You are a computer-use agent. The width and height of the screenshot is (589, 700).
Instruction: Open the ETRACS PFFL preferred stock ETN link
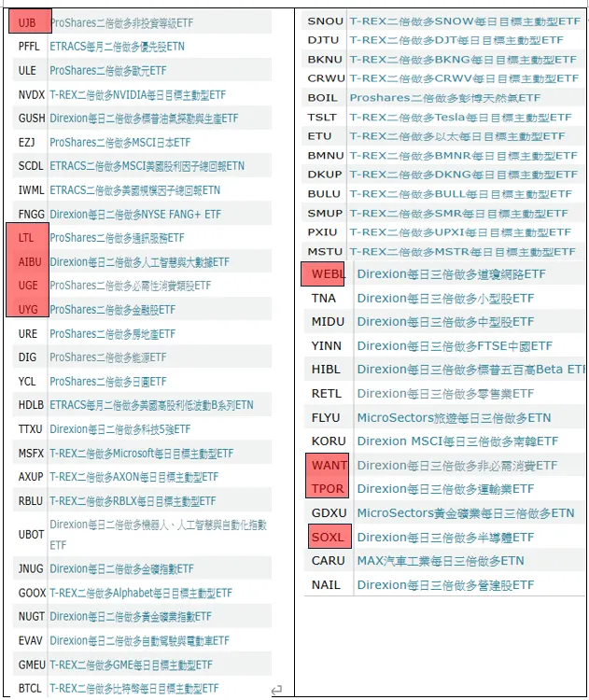pos(117,47)
